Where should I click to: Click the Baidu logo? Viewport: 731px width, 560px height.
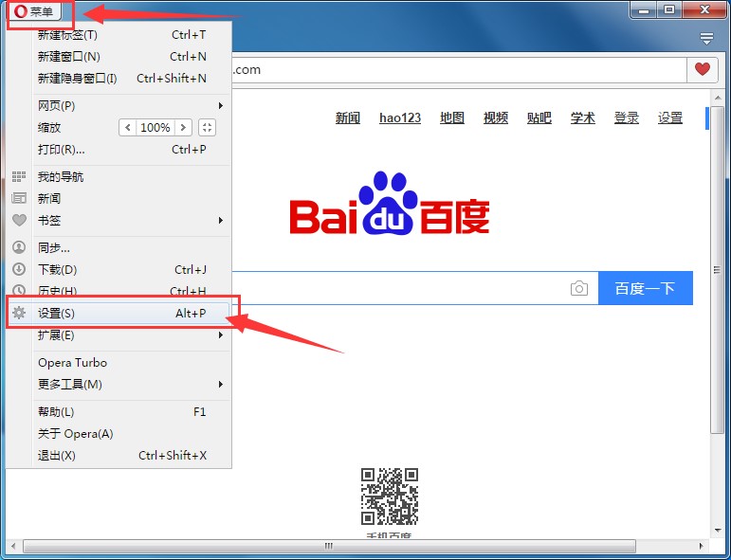(390, 204)
